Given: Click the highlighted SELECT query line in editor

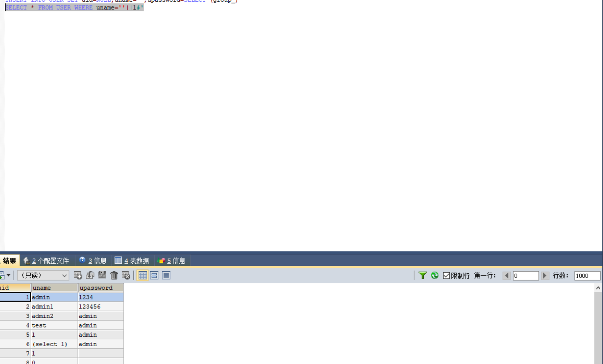Looking at the screenshot, I should [74, 8].
